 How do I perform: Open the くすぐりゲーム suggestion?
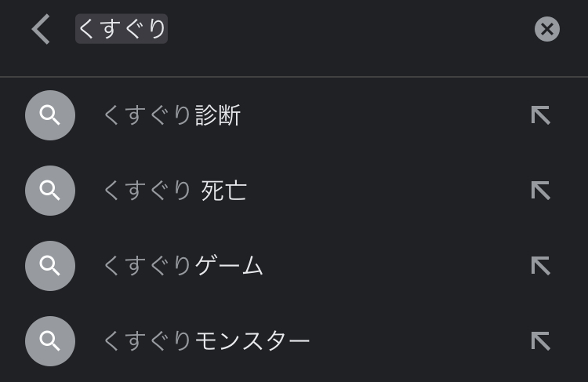click(x=183, y=267)
